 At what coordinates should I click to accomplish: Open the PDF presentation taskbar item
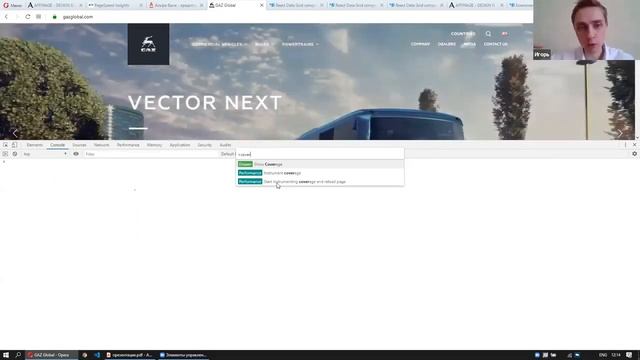point(130,355)
